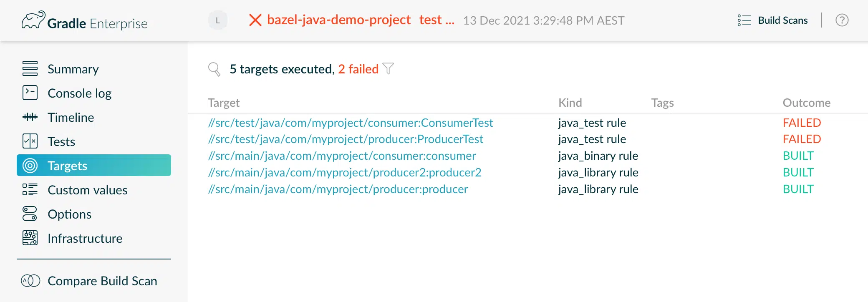Click the Outcome column header
Screen dimensions: 868x302
806,103
